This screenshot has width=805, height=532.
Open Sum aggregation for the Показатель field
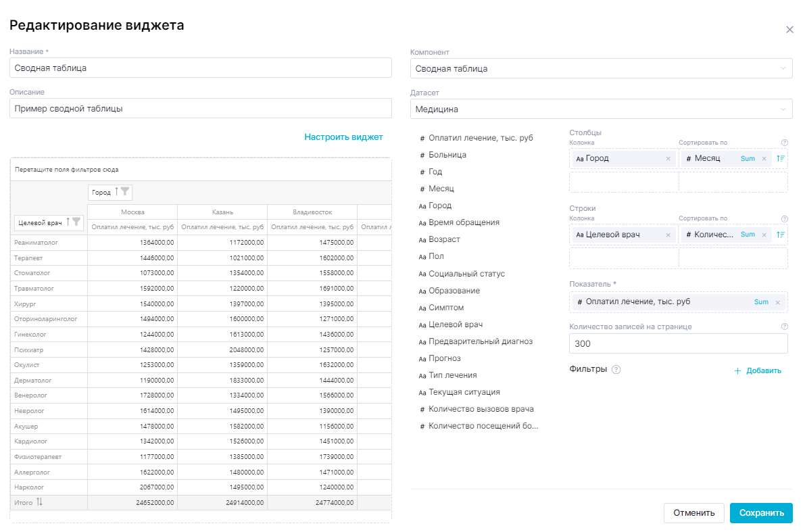[x=761, y=302]
